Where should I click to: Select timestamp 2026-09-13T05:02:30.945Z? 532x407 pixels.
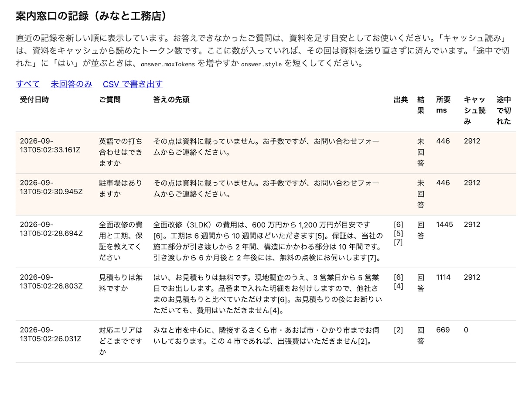point(51,187)
